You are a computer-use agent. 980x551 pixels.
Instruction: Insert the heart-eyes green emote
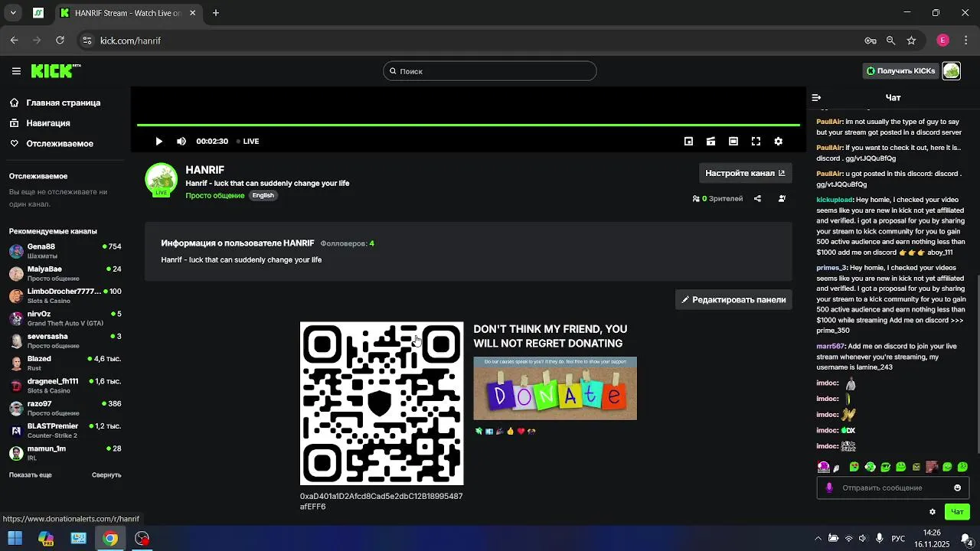(x=854, y=467)
